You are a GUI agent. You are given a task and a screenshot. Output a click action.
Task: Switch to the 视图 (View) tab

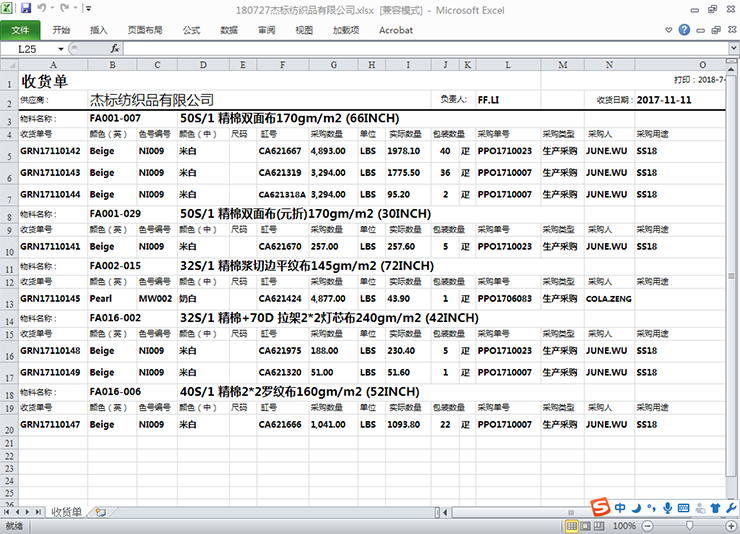click(304, 30)
